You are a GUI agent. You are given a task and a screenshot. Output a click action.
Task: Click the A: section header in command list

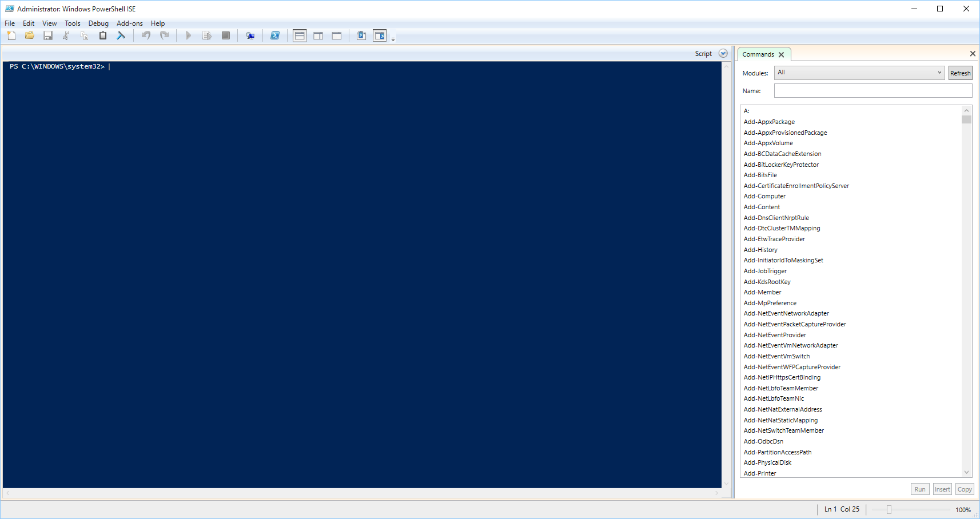pos(747,110)
